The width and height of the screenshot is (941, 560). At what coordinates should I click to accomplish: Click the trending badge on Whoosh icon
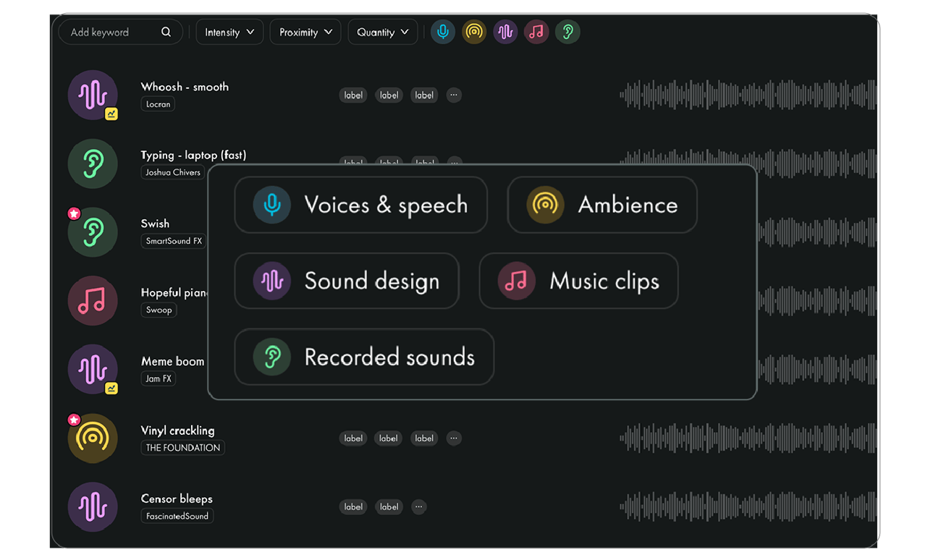click(x=111, y=114)
